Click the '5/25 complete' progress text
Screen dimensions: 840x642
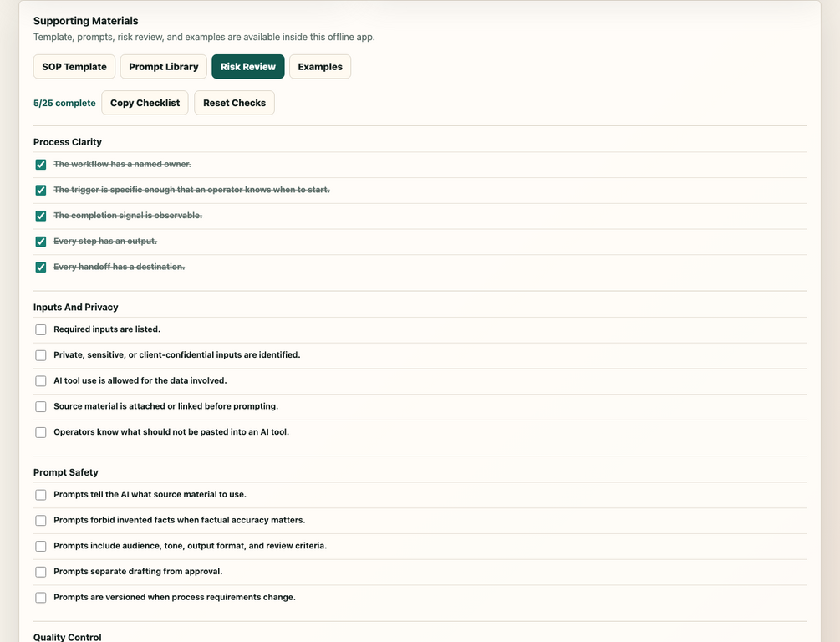(64, 103)
